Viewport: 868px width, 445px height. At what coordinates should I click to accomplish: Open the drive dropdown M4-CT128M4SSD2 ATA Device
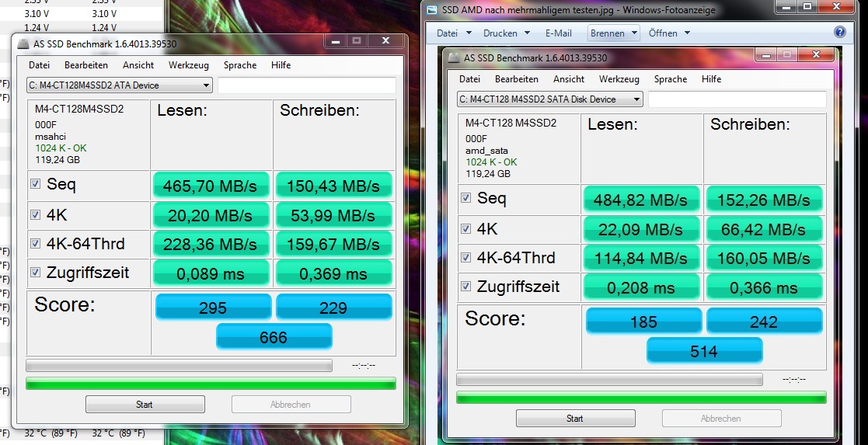coord(120,85)
